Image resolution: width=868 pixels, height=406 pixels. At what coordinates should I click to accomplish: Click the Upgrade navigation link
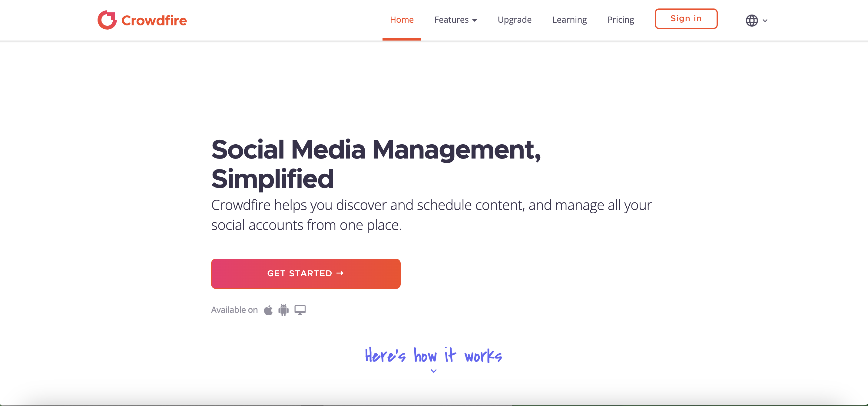pyautogui.click(x=514, y=19)
